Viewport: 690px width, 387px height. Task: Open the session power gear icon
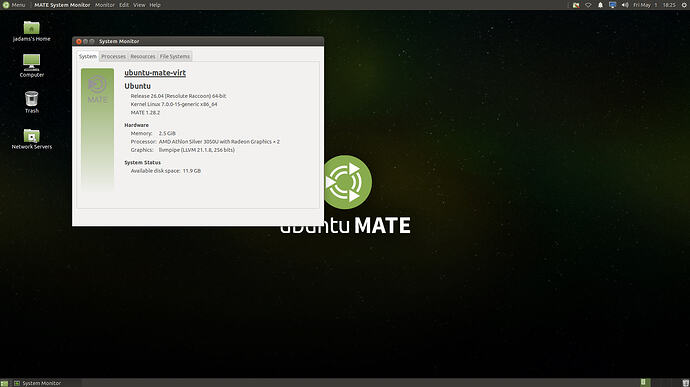[684, 5]
